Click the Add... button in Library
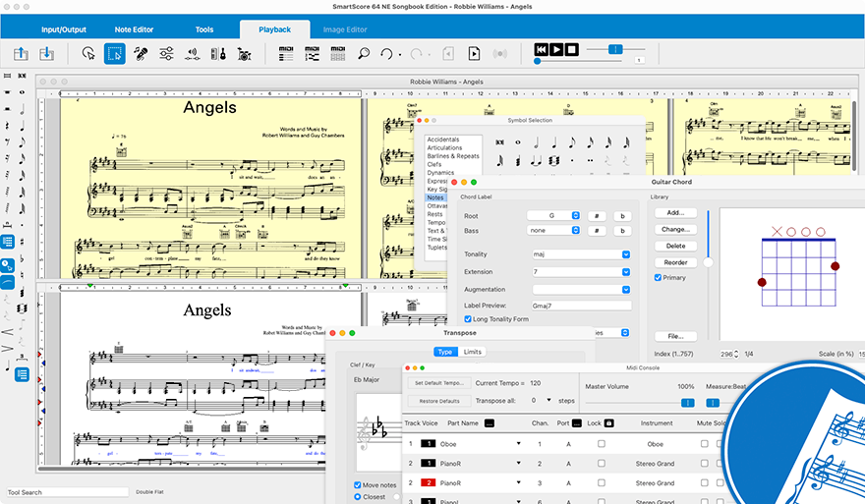Viewport: 865px width, 504px height. (675, 213)
